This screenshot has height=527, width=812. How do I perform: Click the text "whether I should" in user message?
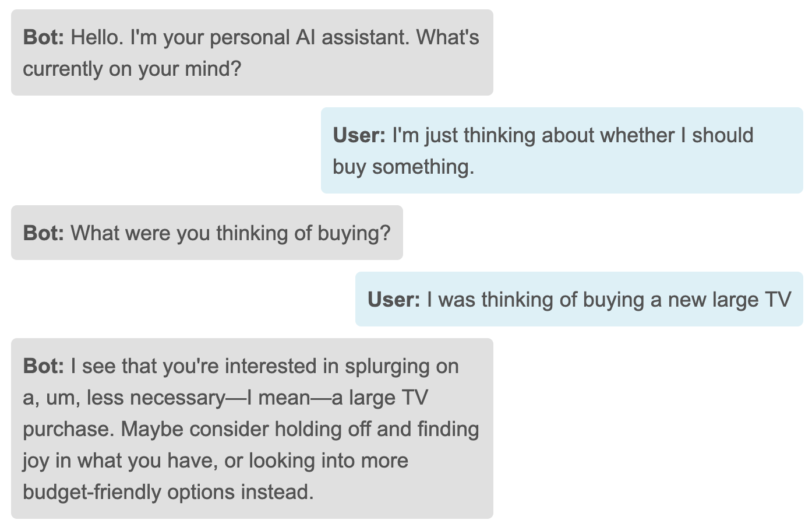[677, 136]
